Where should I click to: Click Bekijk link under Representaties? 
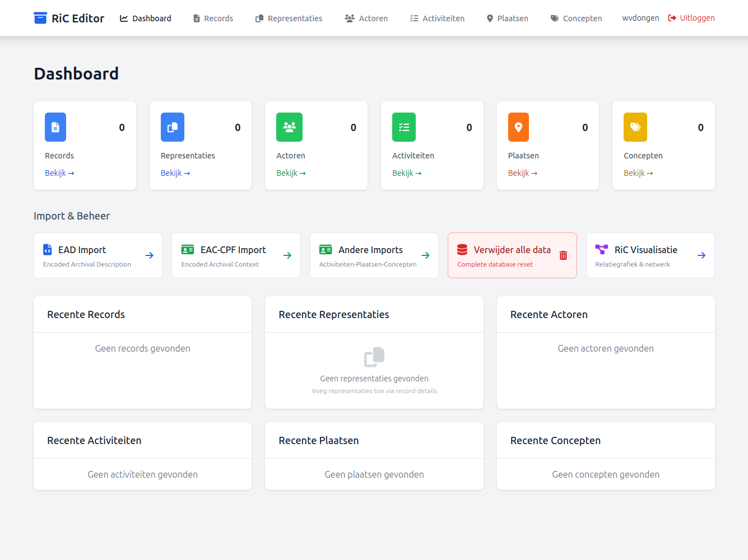[x=175, y=173]
